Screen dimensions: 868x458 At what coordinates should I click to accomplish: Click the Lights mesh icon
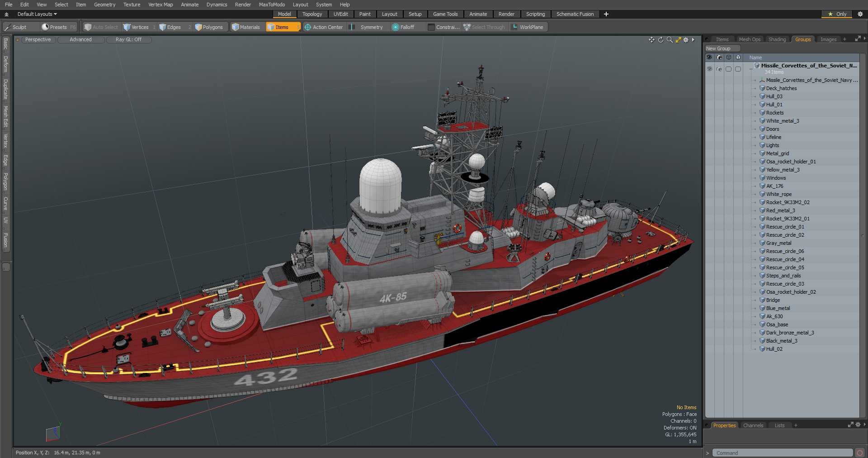click(762, 145)
